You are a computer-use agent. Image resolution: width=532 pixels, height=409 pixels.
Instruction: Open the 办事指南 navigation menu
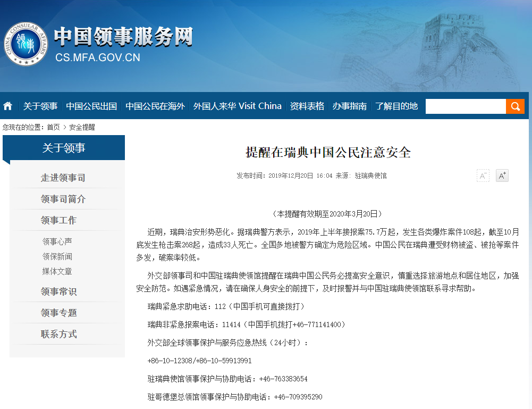coord(350,106)
